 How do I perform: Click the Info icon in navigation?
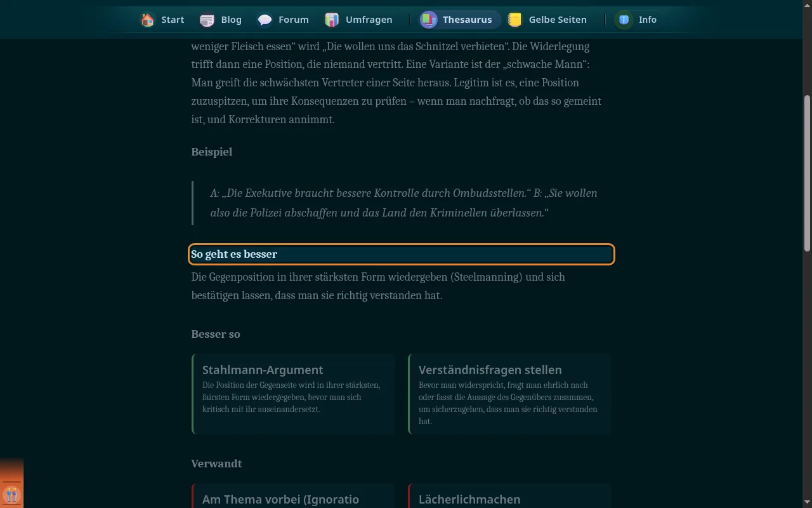[624, 20]
